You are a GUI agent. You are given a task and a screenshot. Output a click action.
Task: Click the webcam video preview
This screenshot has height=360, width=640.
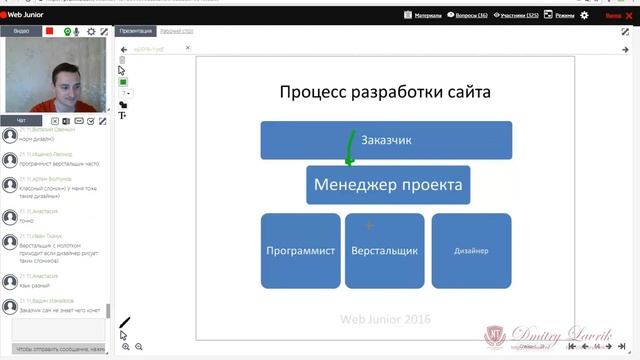(56, 75)
